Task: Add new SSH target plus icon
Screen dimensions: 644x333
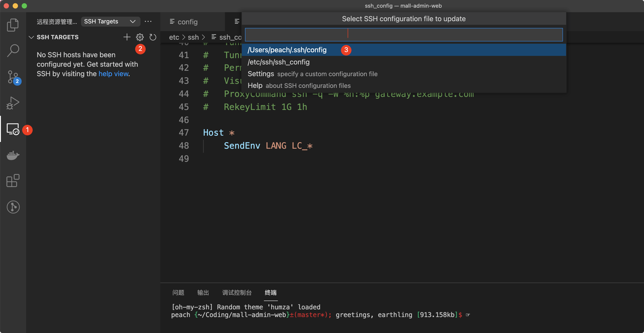Action: [x=127, y=37]
